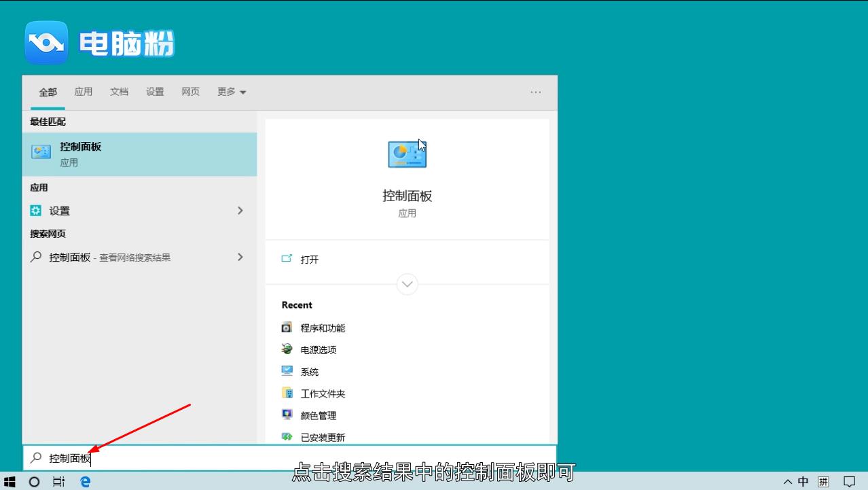Expand more actions with the round chevron button
This screenshot has height=490, width=868.
tap(407, 284)
